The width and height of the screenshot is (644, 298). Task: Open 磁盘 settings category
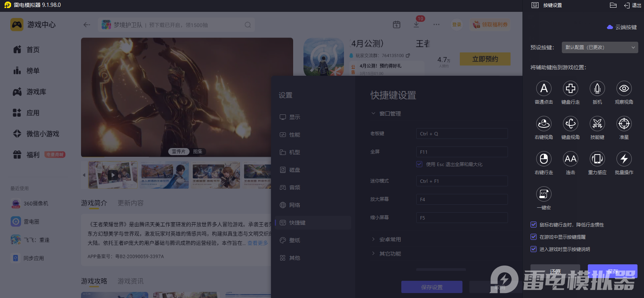click(313, 170)
